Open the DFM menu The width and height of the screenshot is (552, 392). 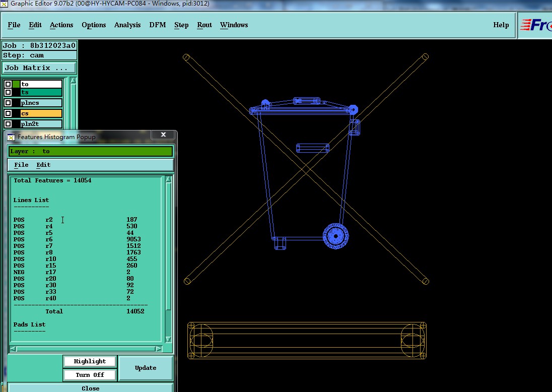(x=157, y=25)
